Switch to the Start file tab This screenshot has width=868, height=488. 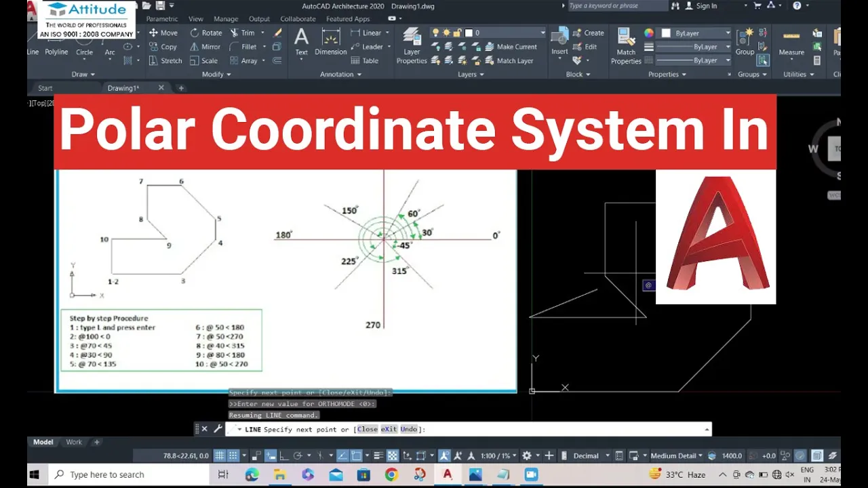(x=45, y=88)
